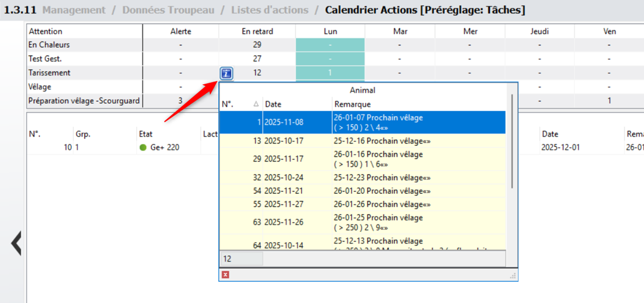Select Alerte value 3 for Préparation vêlage
644x303 pixels.
coord(180,101)
